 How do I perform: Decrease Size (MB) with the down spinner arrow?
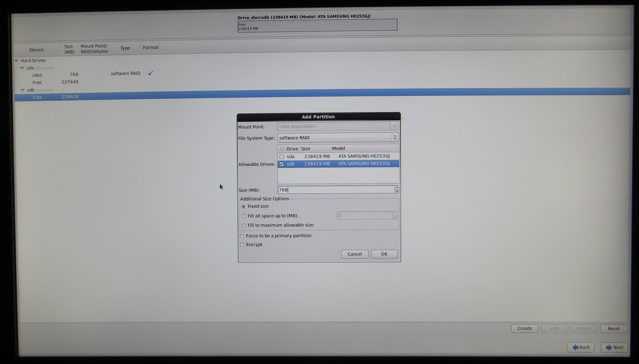pos(396,192)
